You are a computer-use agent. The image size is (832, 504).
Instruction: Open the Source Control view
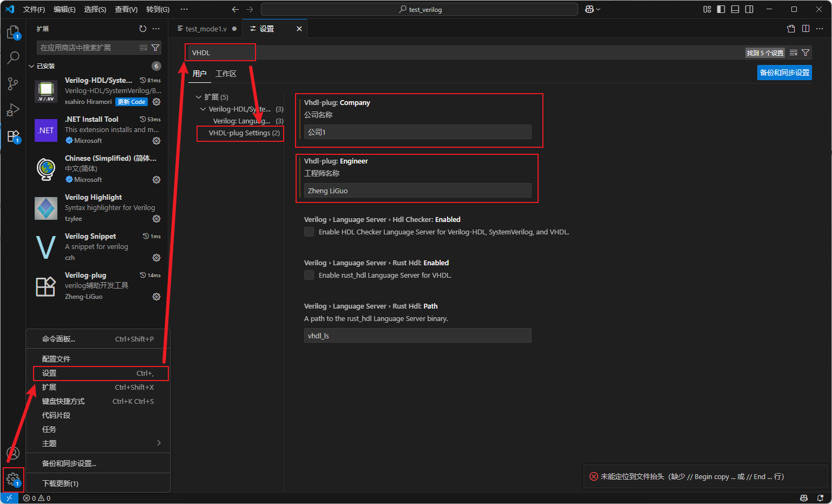point(13,83)
